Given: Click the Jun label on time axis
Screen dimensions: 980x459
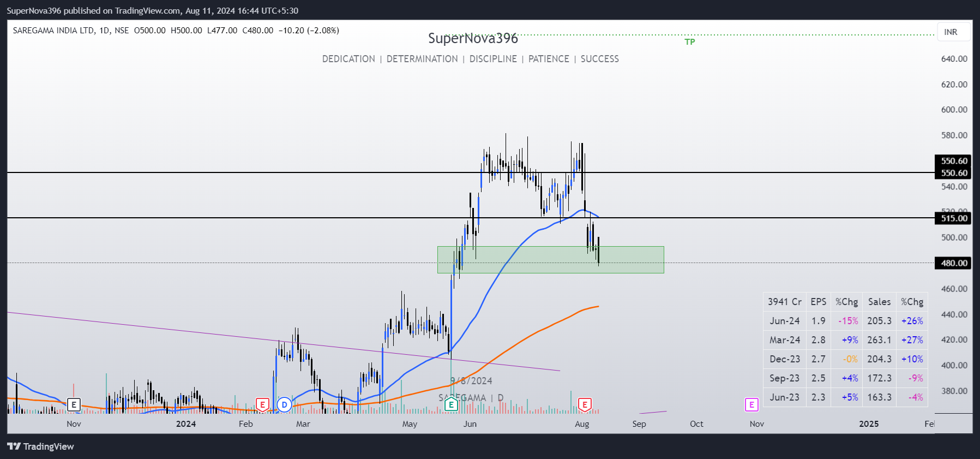Looking at the screenshot, I should point(470,424).
